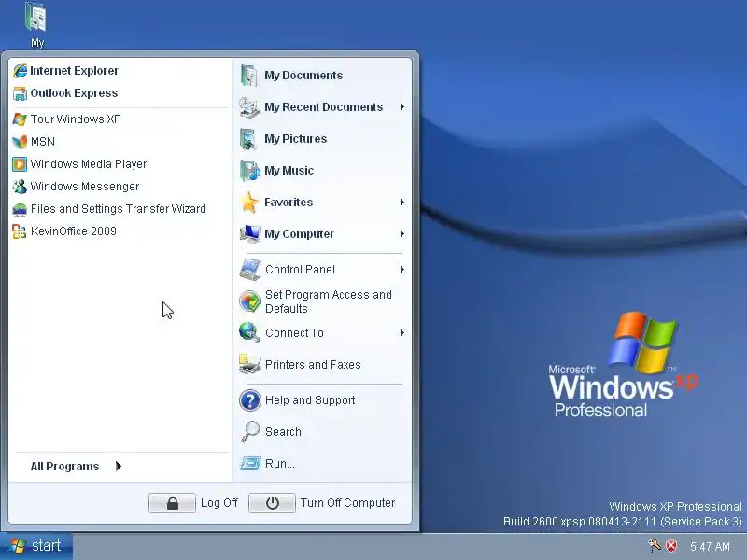Image resolution: width=747 pixels, height=560 pixels.
Task: Click the Connect To text label
Action: [294, 333]
